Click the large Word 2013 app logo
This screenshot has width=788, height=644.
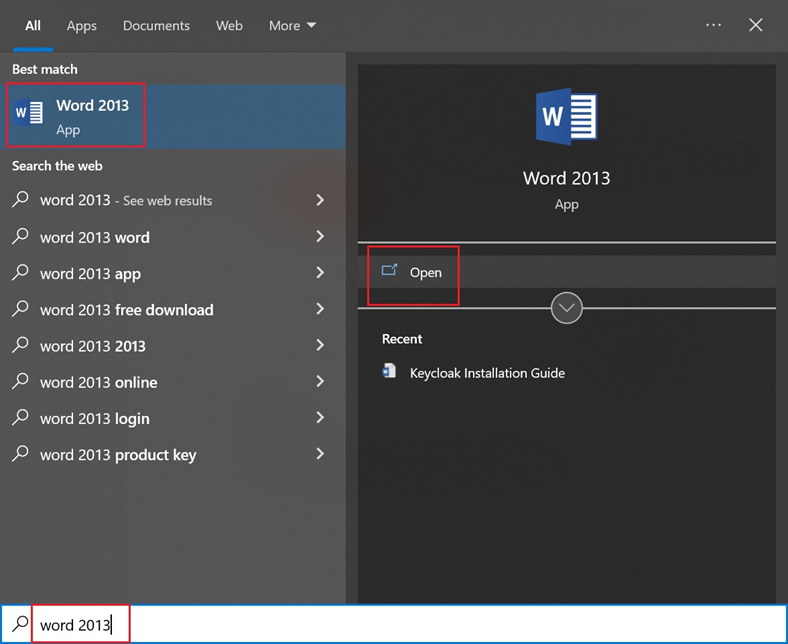pos(566,116)
